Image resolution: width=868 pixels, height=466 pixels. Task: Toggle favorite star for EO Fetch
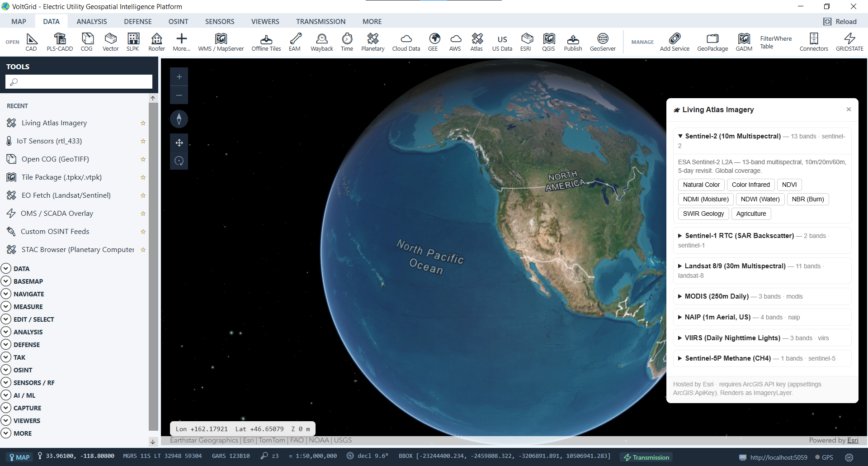[x=143, y=195]
